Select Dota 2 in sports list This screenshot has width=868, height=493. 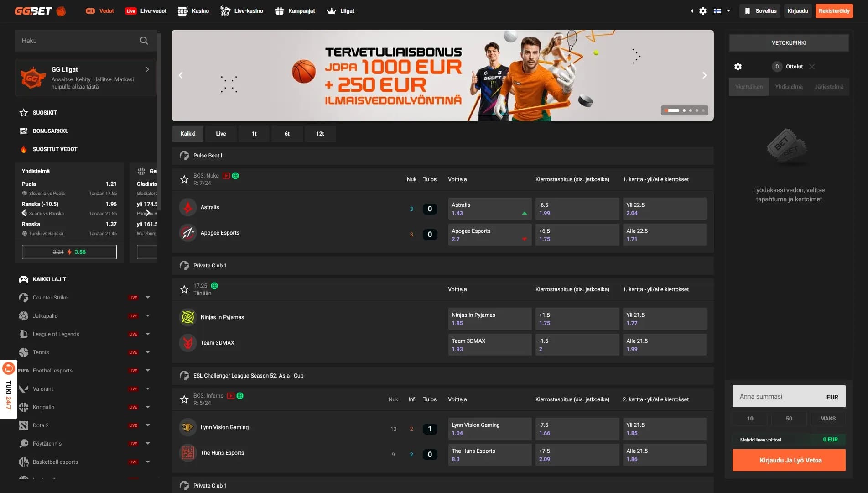click(x=41, y=425)
